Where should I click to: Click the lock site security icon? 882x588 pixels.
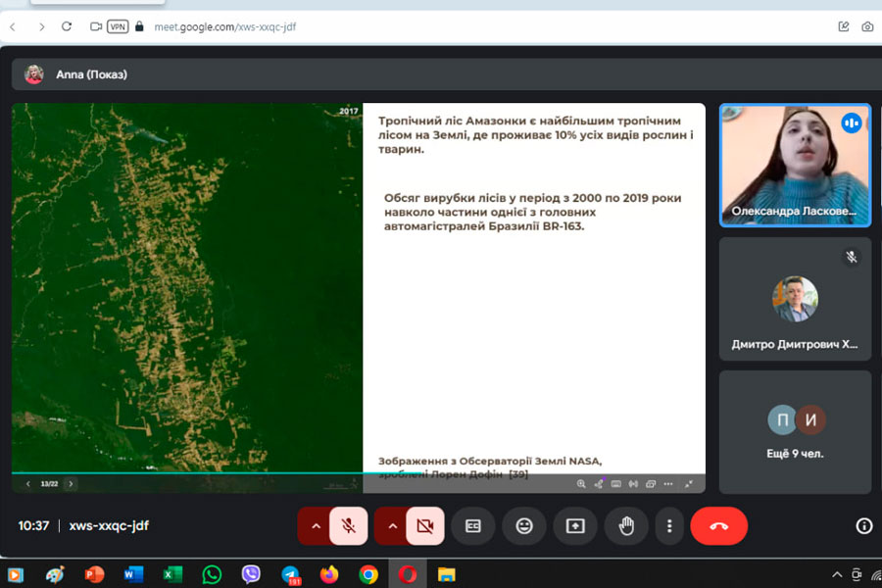139,26
